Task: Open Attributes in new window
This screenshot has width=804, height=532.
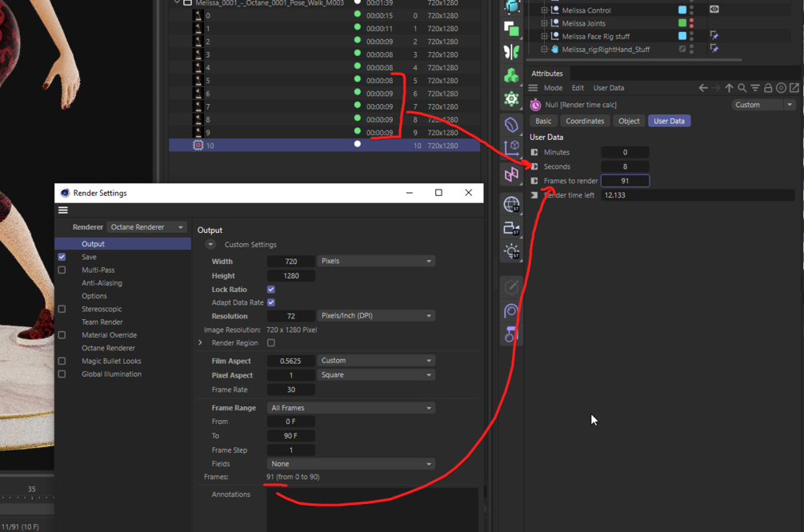Action: coord(794,88)
